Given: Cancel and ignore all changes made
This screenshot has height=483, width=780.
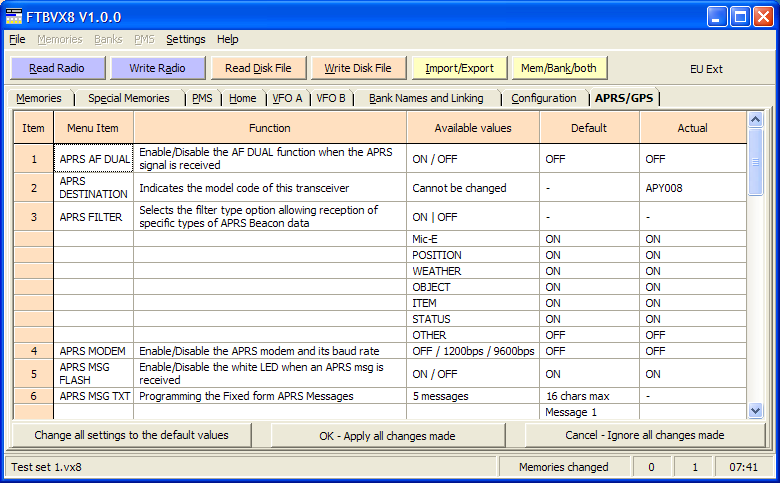Looking at the screenshot, I should (x=644, y=436).
